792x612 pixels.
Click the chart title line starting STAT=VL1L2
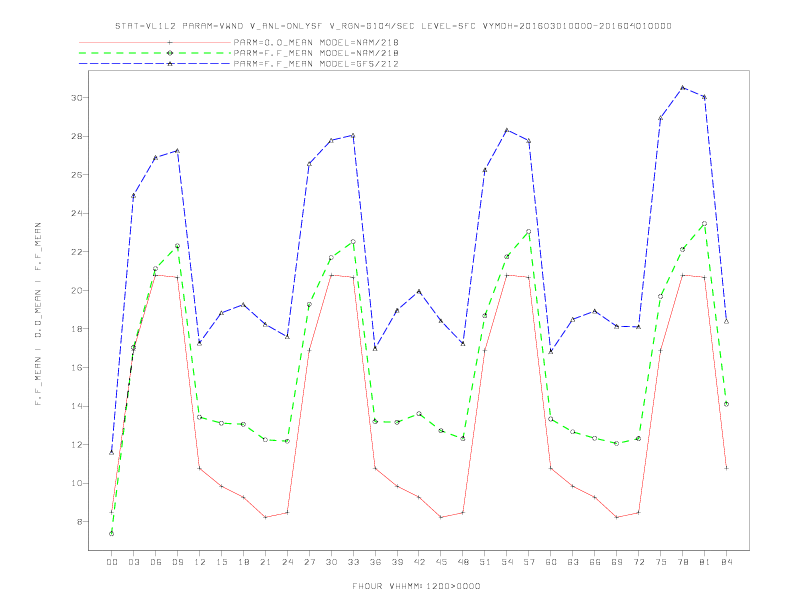(x=393, y=26)
